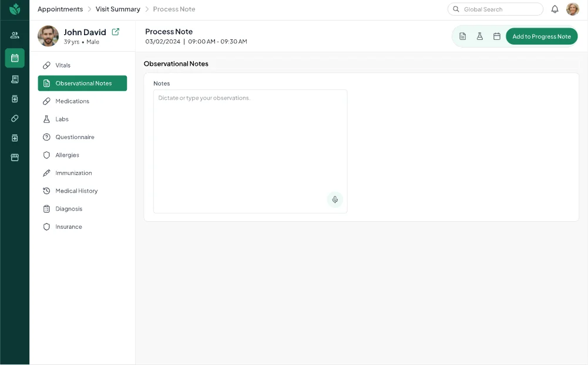
Task: Click the calendar icon in header toolbar
Action: (x=497, y=36)
